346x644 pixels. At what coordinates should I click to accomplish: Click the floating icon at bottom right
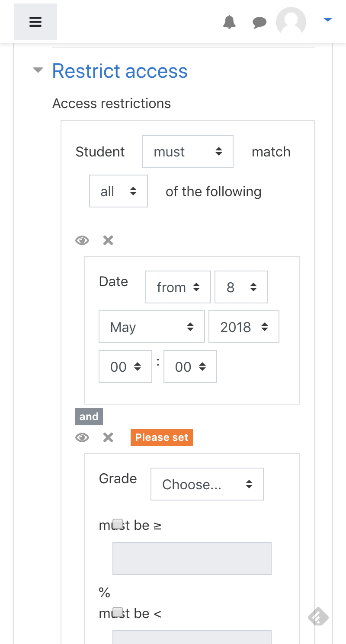pos(318,617)
